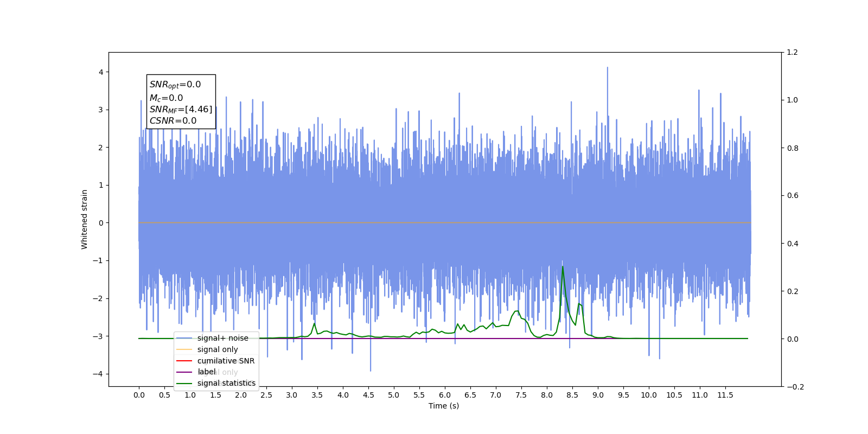The height and width of the screenshot is (434, 868).
Task: Click the x-axis tick label 8.5
Action: coord(572,395)
